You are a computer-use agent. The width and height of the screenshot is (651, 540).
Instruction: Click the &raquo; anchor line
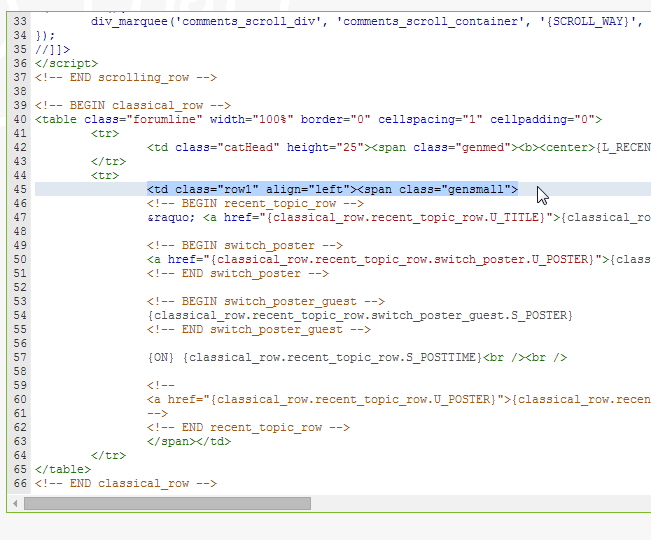coord(399,217)
